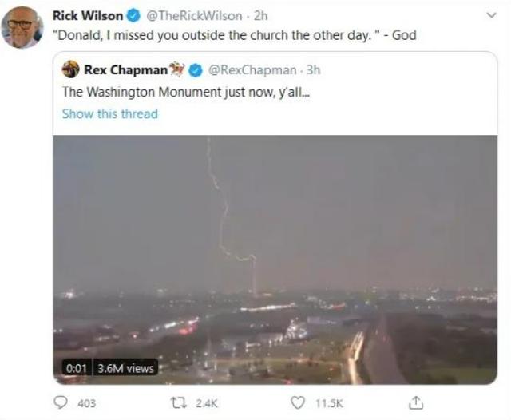
Task: Click the 3h quoted tweet timestamp
Action: point(314,70)
